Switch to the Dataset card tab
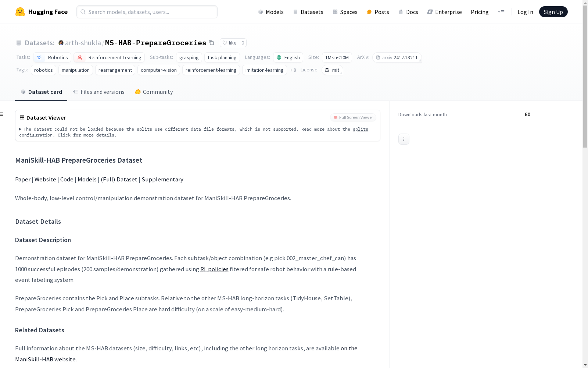Viewport: 588px width, 368px height. click(41, 92)
